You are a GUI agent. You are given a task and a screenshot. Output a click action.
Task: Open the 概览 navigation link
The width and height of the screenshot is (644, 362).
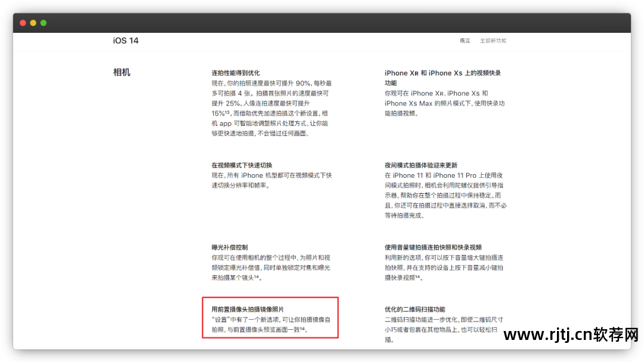[x=465, y=40]
